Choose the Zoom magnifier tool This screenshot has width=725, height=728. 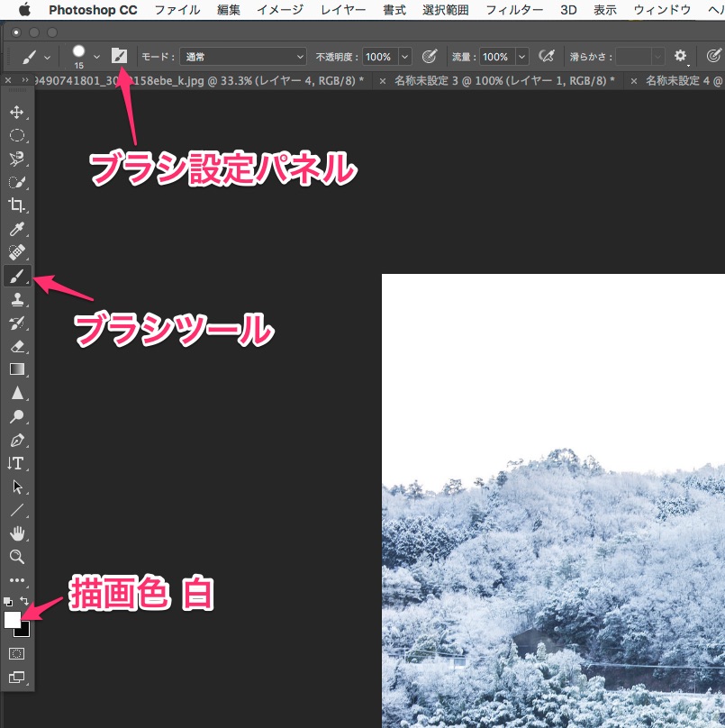[x=16, y=557]
